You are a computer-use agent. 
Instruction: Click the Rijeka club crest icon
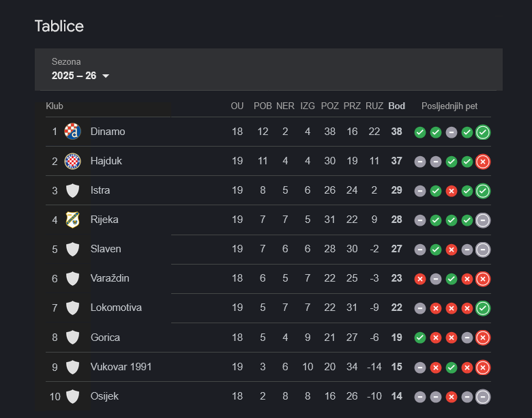(72, 220)
